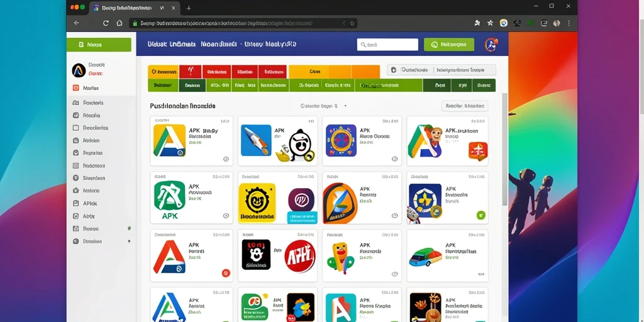Open the red A triangle app icon
Screen dimensions: 644x322
pos(169,257)
